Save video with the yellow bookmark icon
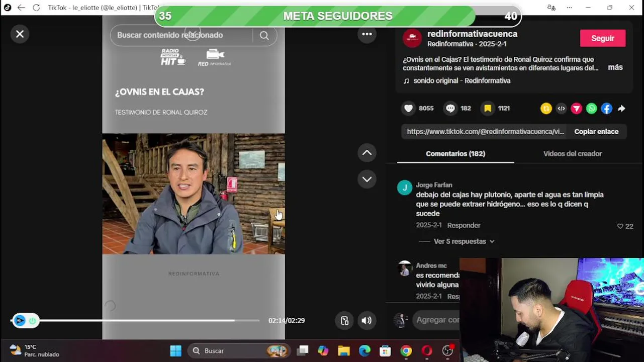644x362 pixels. coord(488,108)
